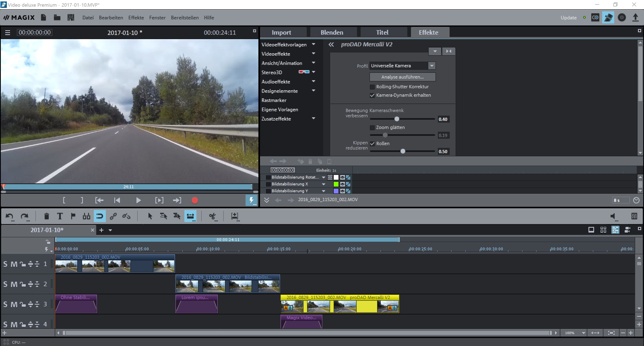Viewport: 644px width, 346px height.
Task: Open Rastmarker in the effects list
Action: click(x=274, y=100)
